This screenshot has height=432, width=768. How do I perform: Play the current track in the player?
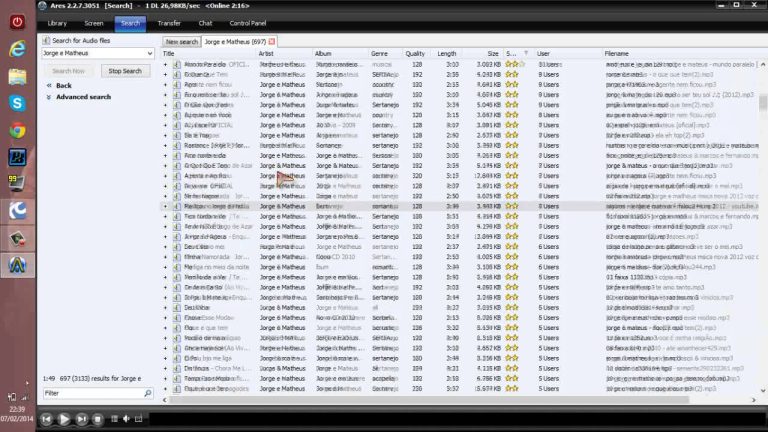click(64, 419)
